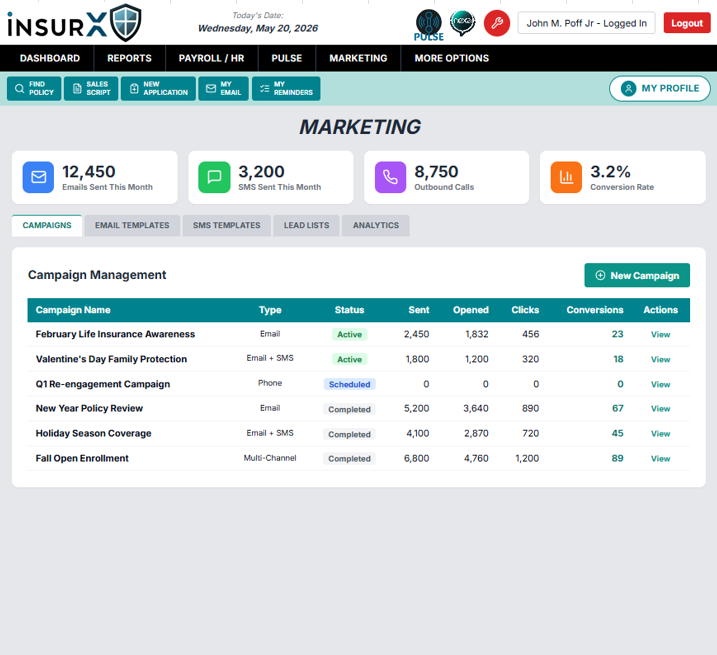Open the Pulse menu item
Image resolution: width=717 pixels, height=655 pixels.
pyautogui.click(x=287, y=58)
